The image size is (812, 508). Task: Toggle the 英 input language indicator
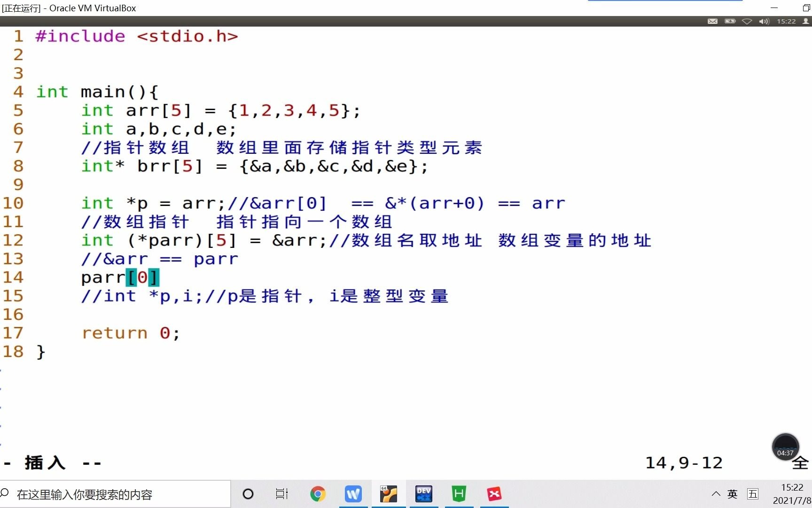coord(733,494)
